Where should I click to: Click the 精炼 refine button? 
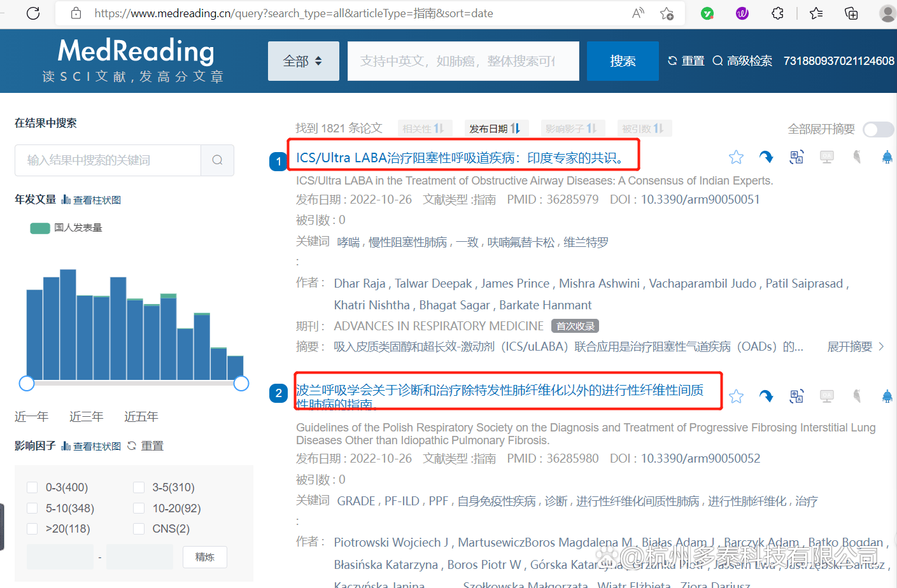[x=205, y=557]
